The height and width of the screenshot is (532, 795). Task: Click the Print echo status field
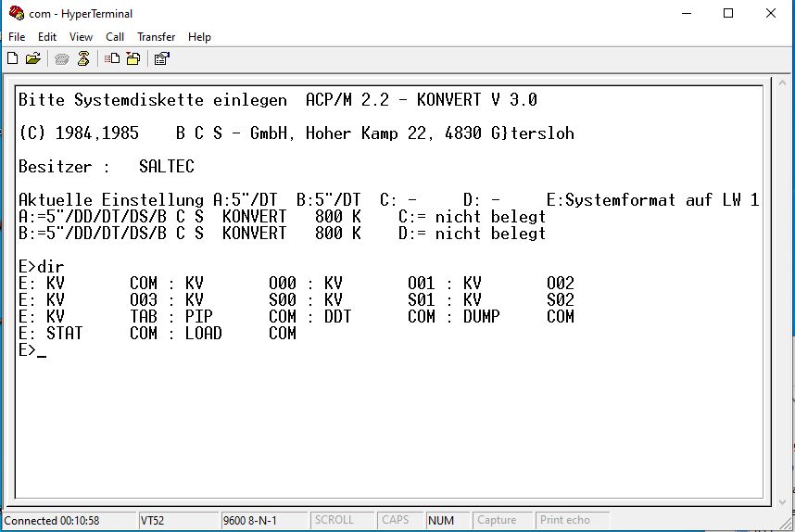pos(565,521)
